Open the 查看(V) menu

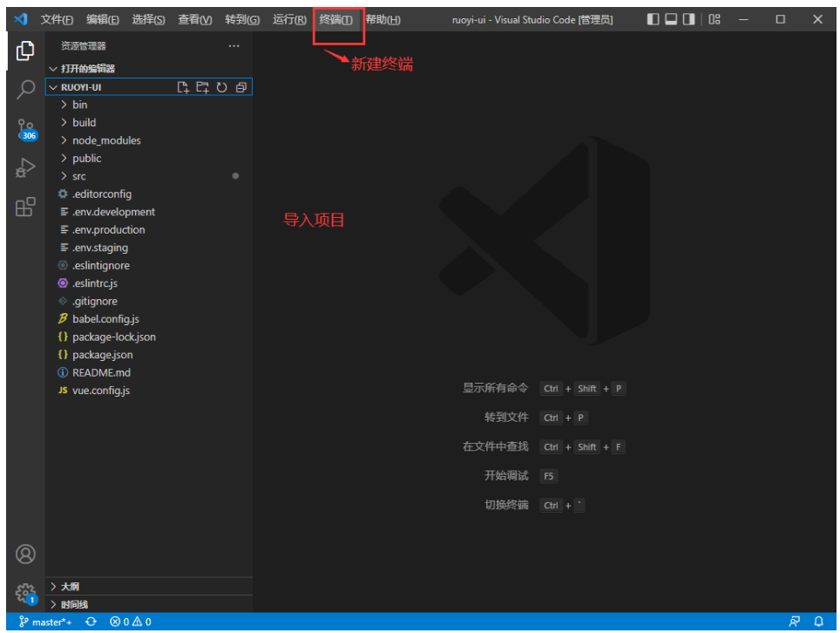195,20
